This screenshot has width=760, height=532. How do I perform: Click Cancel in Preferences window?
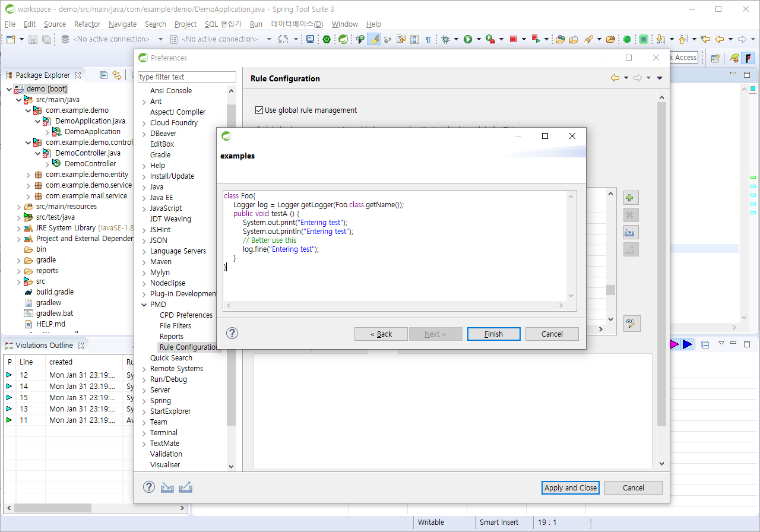point(634,487)
